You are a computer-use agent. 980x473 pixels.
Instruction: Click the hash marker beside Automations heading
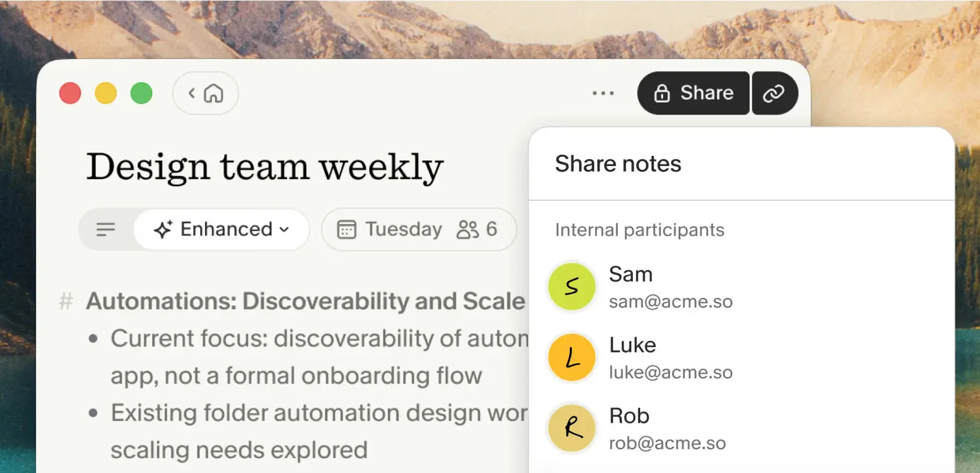66,301
